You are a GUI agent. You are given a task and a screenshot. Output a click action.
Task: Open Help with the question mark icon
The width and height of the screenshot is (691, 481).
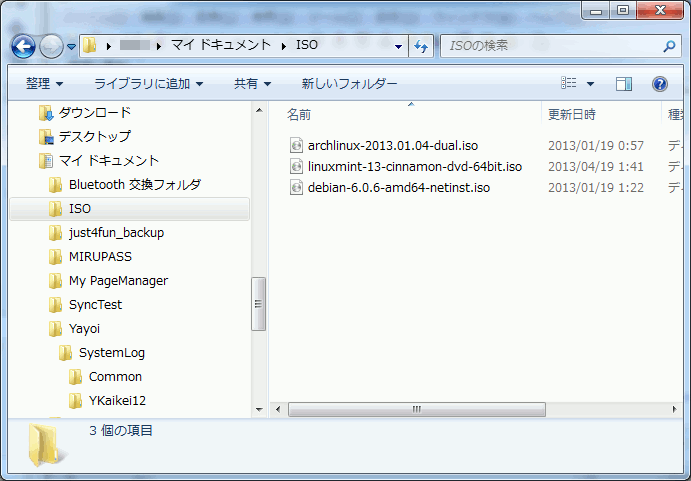tap(659, 84)
